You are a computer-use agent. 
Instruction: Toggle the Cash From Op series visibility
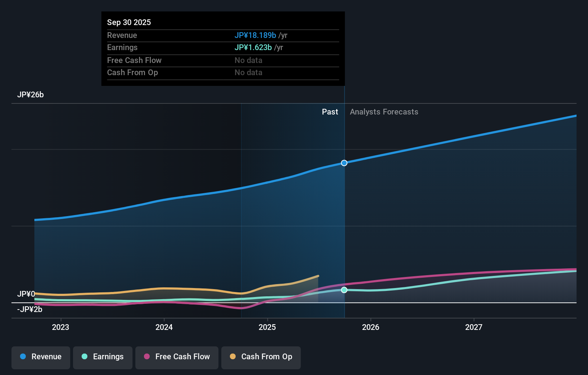[x=261, y=357]
